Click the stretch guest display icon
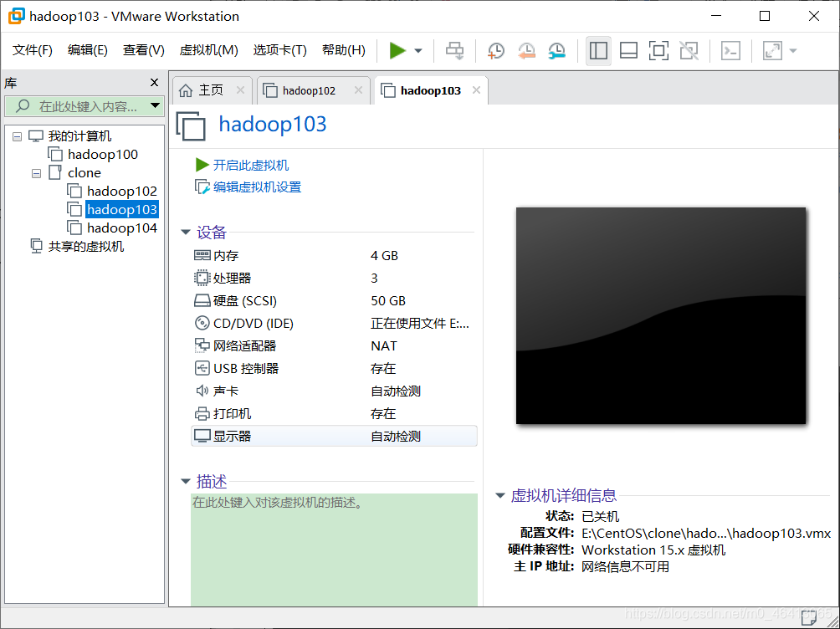This screenshot has width=840, height=629. 772,51
